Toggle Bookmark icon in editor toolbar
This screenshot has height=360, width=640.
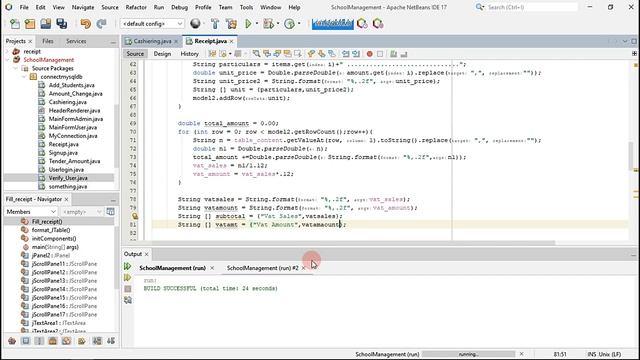(332, 54)
